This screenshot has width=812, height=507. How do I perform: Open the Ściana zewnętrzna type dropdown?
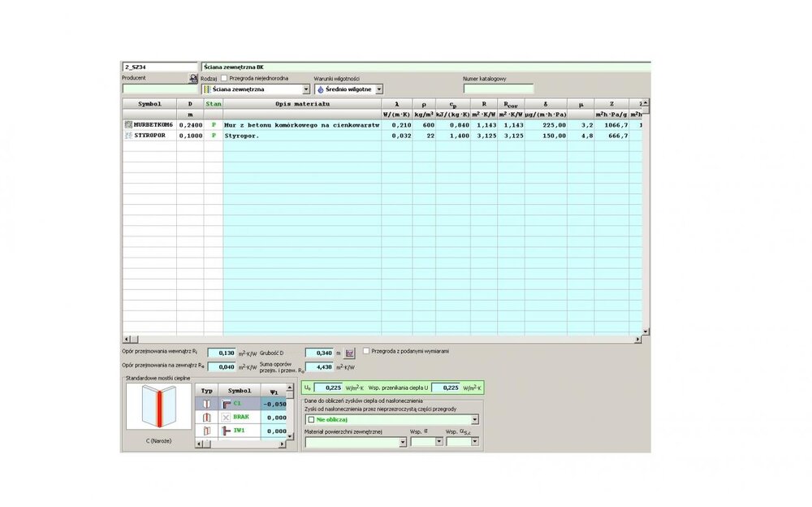pos(306,89)
